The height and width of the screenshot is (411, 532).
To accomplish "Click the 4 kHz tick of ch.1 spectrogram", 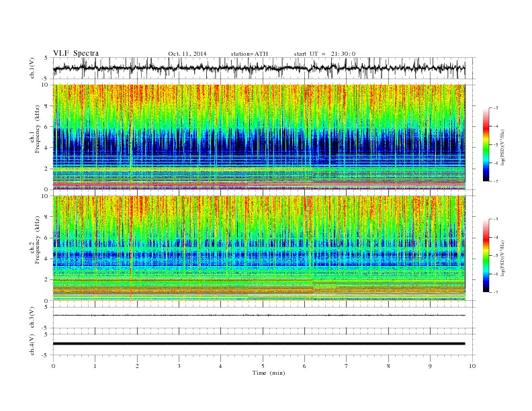I will click(47, 148).
